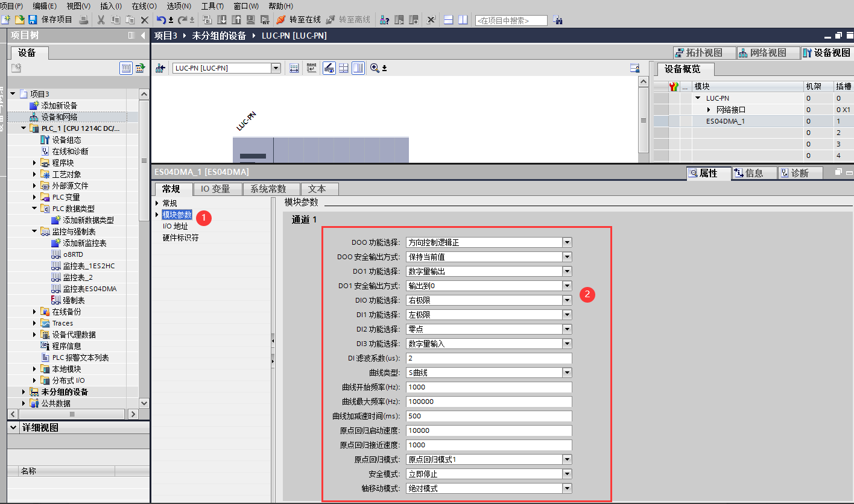854x504 pixels.
Task: Toggle the show address labels button
Action: point(311,68)
